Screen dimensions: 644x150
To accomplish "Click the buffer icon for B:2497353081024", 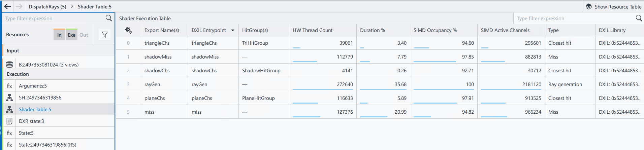I will [9, 65].
